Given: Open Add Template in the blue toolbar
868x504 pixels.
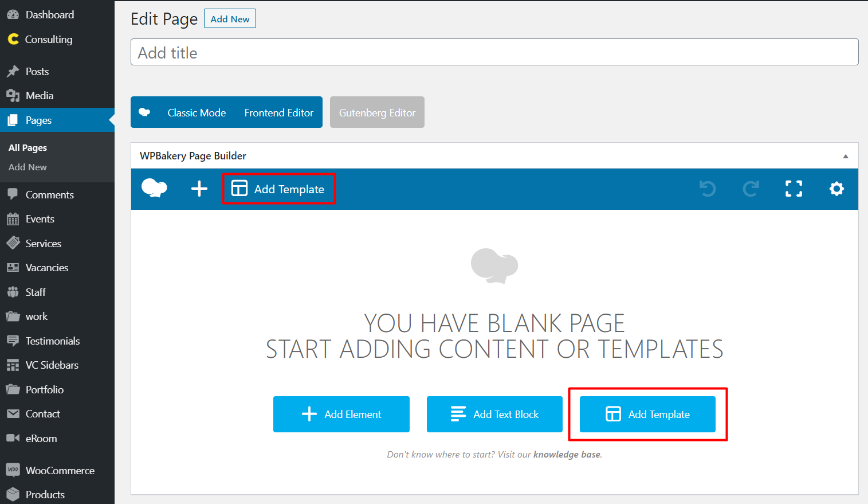Looking at the screenshot, I should click(x=278, y=189).
